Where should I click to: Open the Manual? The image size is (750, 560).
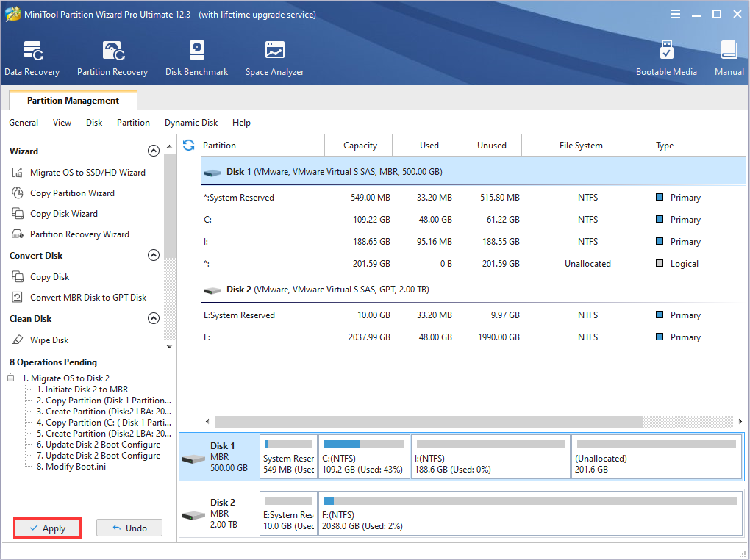[x=729, y=58]
